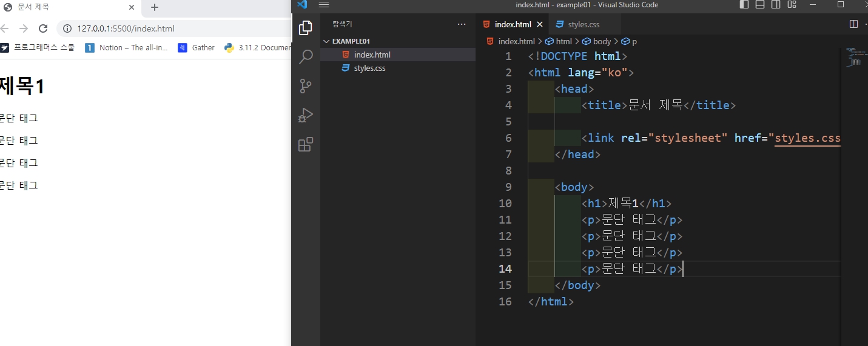Select index.html in the Explorer tree
The height and width of the screenshot is (346, 868).
(398, 55)
